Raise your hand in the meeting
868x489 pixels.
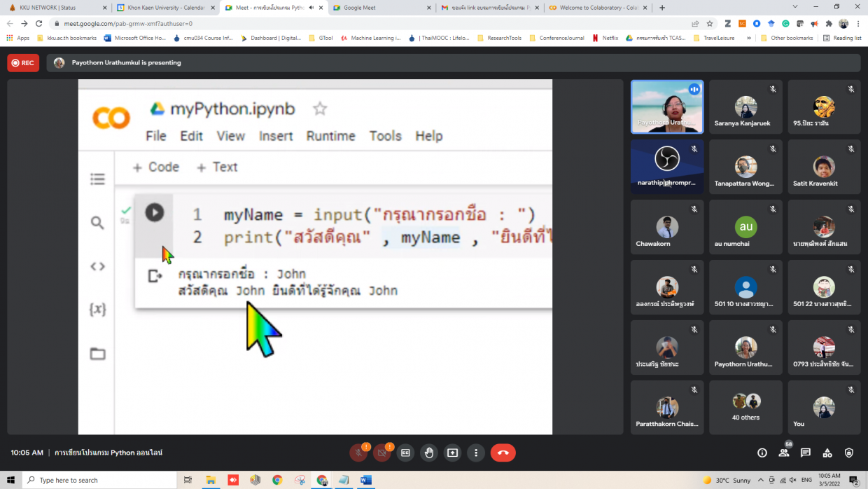pos(429,453)
